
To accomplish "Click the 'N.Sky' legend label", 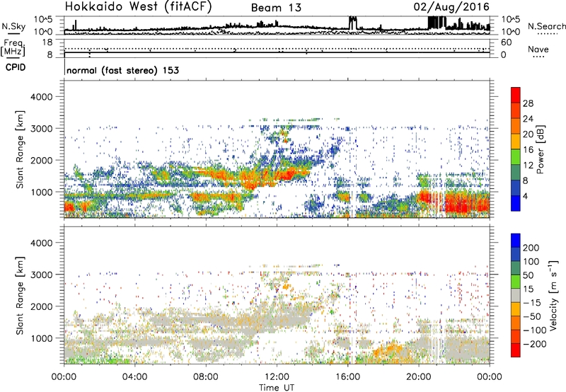I will [13, 26].
